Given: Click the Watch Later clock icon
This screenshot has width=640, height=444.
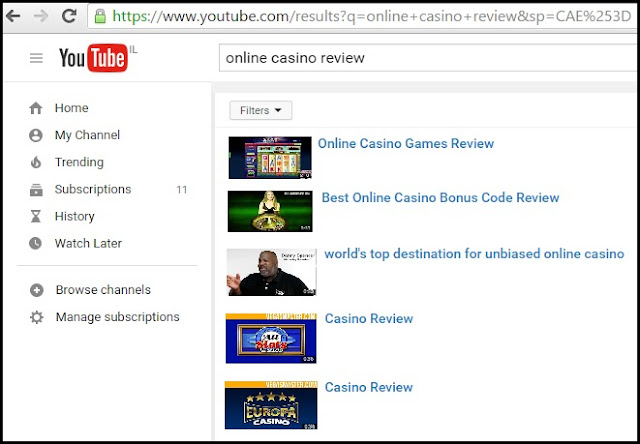Looking at the screenshot, I should click(36, 244).
